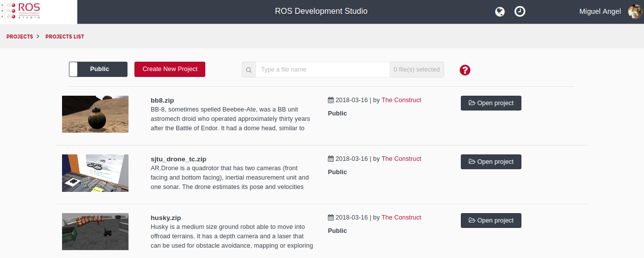Click the red question mark help icon
The width and height of the screenshot is (644, 258).
tap(465, 70)
